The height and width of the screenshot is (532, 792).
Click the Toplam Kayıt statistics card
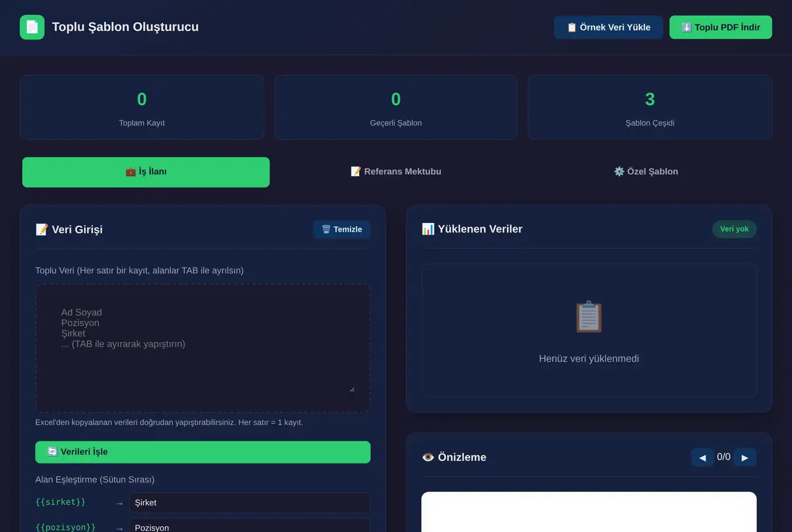pos(142,107)
